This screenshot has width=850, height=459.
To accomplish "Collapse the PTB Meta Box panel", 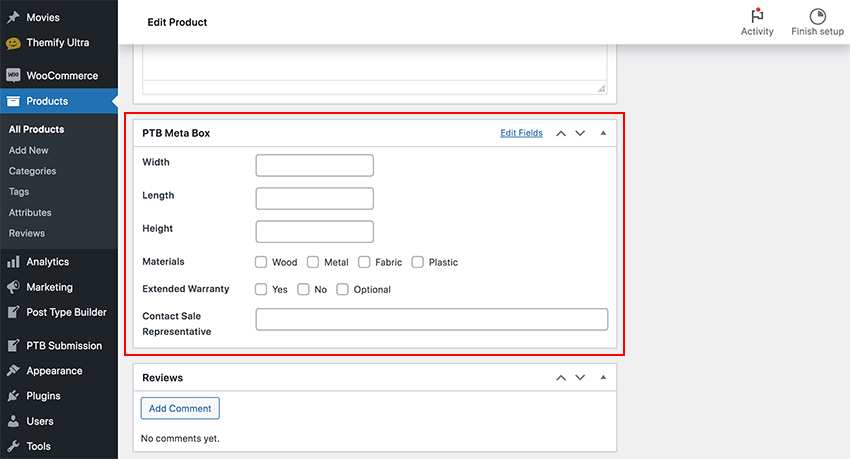I will coord(603,133).
